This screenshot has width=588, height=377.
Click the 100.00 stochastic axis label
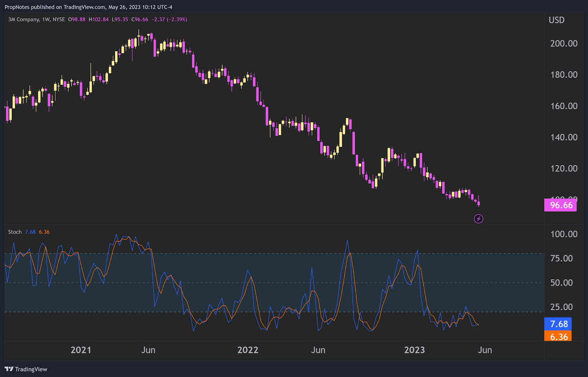point(564,234)
